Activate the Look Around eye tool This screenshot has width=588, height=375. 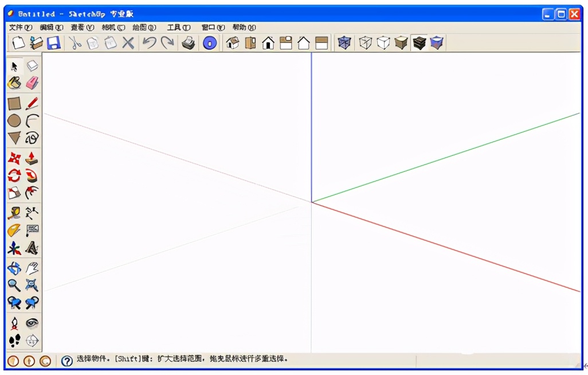32,323
